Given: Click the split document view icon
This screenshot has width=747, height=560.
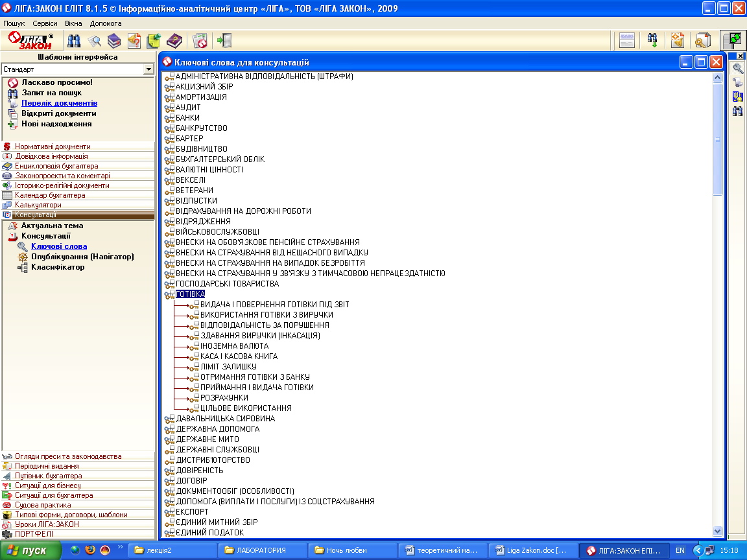Looking at the screenshot, I should [627, 41].
